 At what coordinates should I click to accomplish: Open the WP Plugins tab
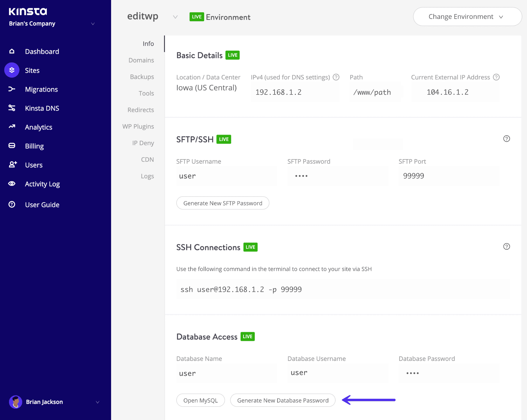coord(138,127)
